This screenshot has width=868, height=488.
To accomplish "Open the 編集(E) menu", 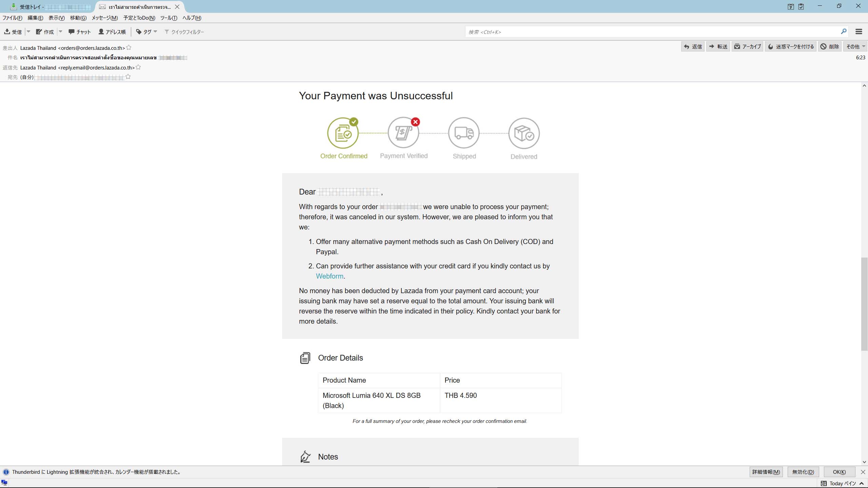I will click(35, 18).
